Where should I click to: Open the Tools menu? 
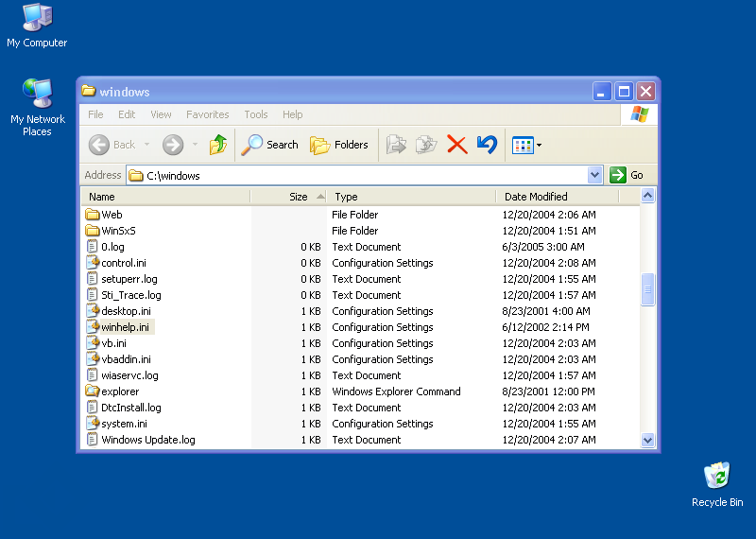(x=255, y=114)
